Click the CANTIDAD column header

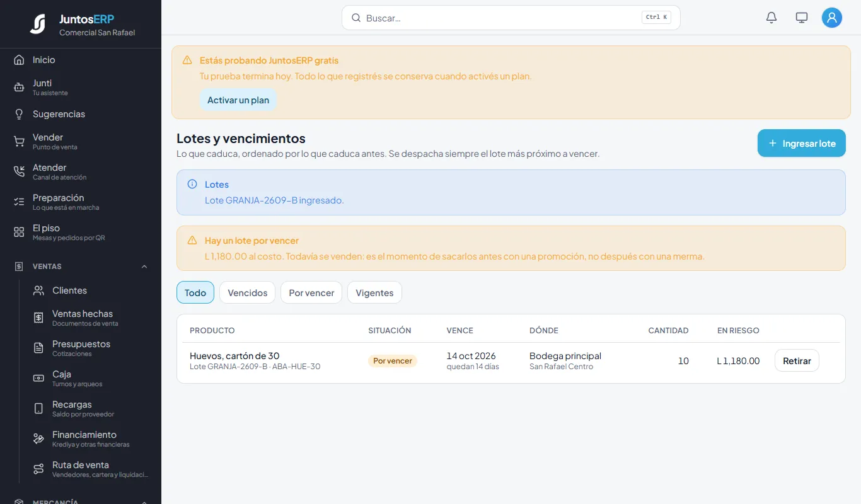668,330
